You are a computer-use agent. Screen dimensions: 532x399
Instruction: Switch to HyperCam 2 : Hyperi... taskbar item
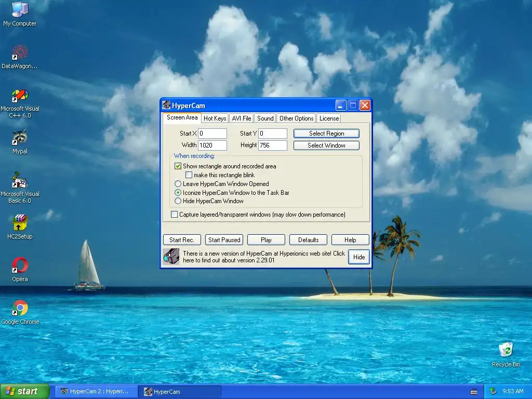tap(96, 392)
